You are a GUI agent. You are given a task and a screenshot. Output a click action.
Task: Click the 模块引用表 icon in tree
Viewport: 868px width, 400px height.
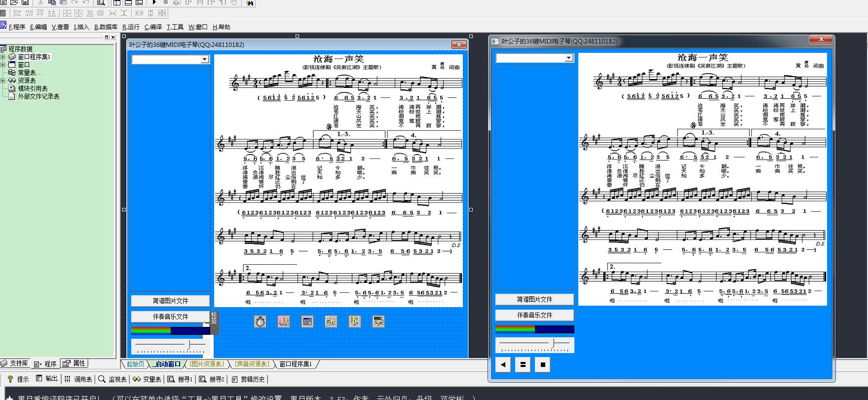12,88
